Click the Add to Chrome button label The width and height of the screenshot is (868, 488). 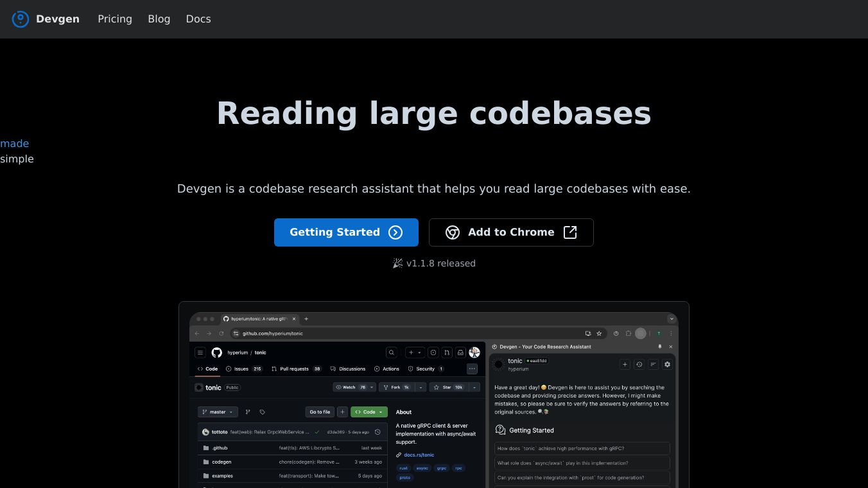(x=511, y=232)
